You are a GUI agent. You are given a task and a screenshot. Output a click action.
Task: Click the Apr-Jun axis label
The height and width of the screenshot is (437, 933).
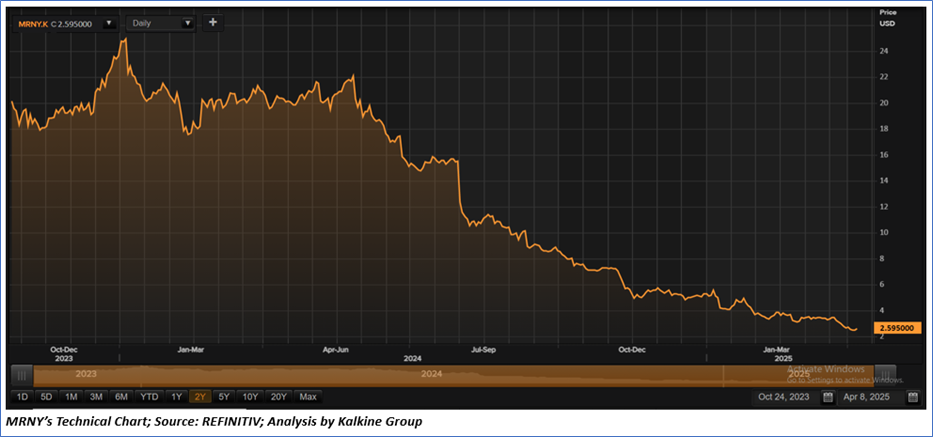(x=336, y=350)
